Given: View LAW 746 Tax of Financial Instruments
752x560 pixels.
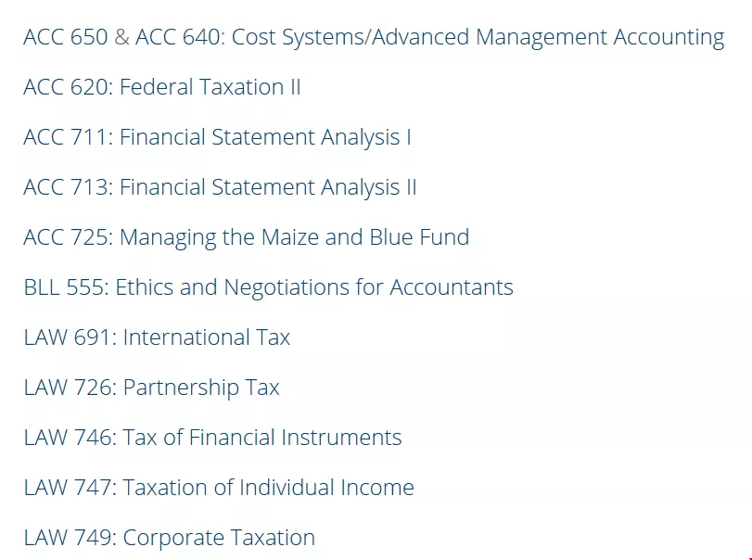Looking at the screenshot, I should (212, 438).
